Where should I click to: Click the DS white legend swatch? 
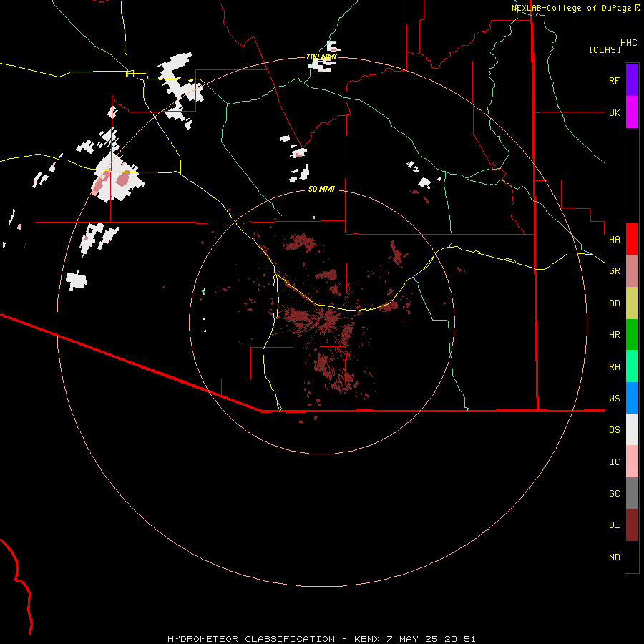(x=632, y=429)
